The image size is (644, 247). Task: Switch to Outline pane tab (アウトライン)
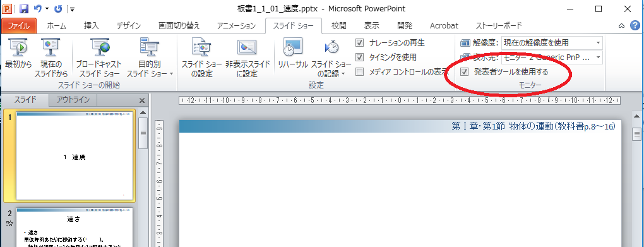[73, 100]
